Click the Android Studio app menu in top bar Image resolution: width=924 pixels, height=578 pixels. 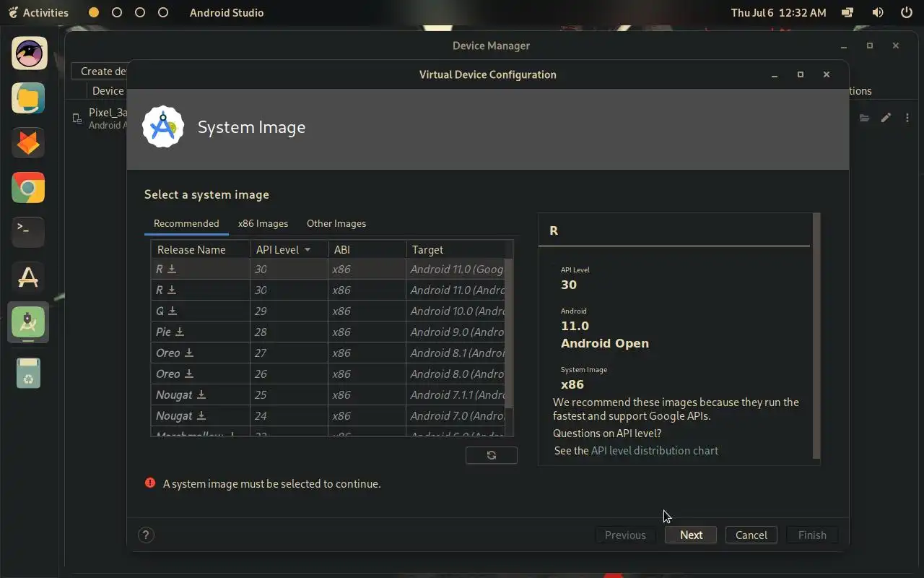pyautogui.click(x=227, y=12)
